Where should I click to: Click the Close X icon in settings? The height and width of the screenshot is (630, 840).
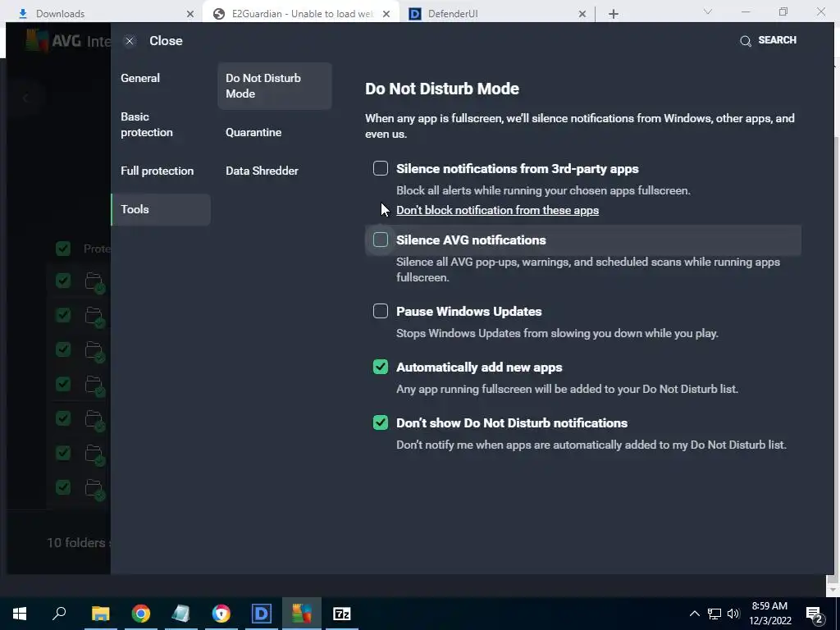[130, 41]
